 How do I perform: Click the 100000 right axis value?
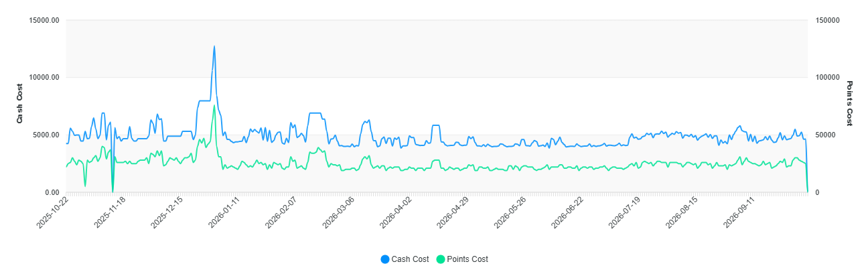(826, 78)
